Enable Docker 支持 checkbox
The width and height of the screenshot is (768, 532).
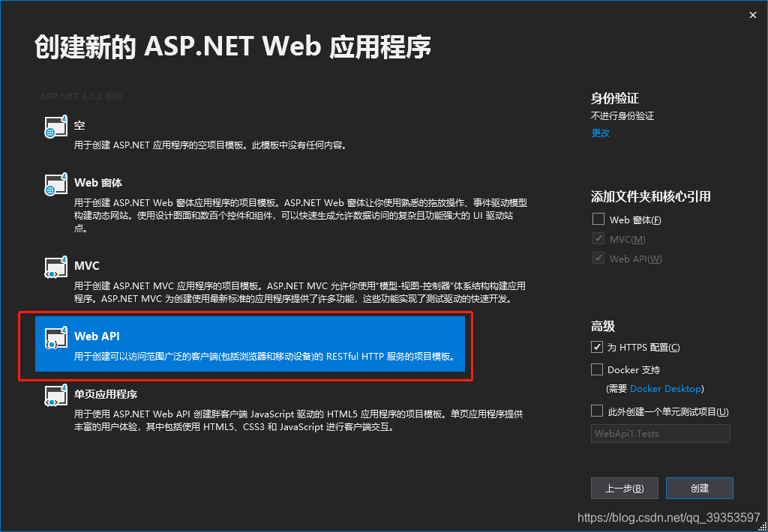coord(596,369)
